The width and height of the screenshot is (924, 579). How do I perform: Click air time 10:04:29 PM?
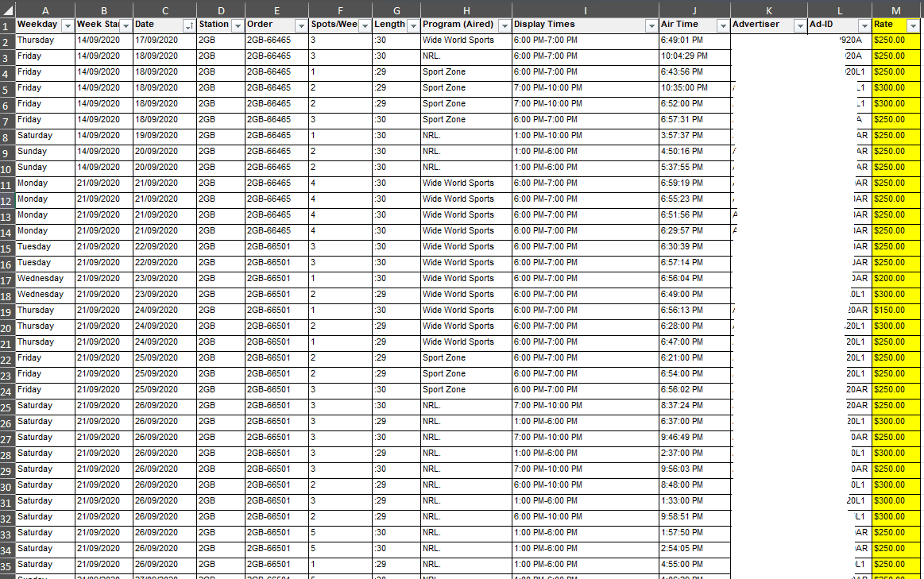pos(684,56)
